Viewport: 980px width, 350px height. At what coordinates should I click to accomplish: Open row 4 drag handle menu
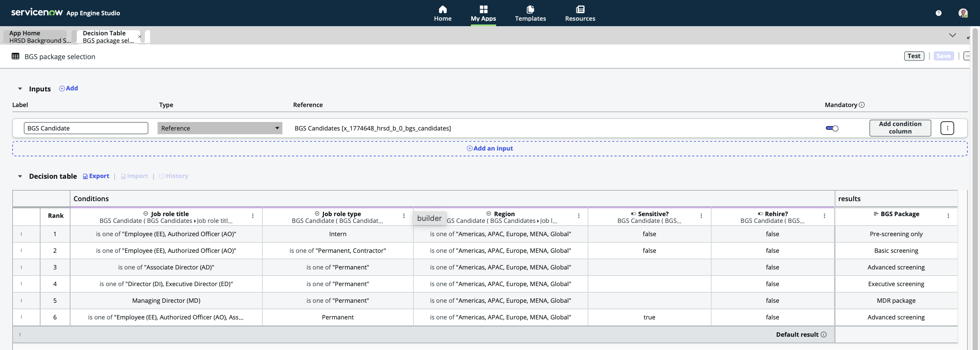pos(21,284)
